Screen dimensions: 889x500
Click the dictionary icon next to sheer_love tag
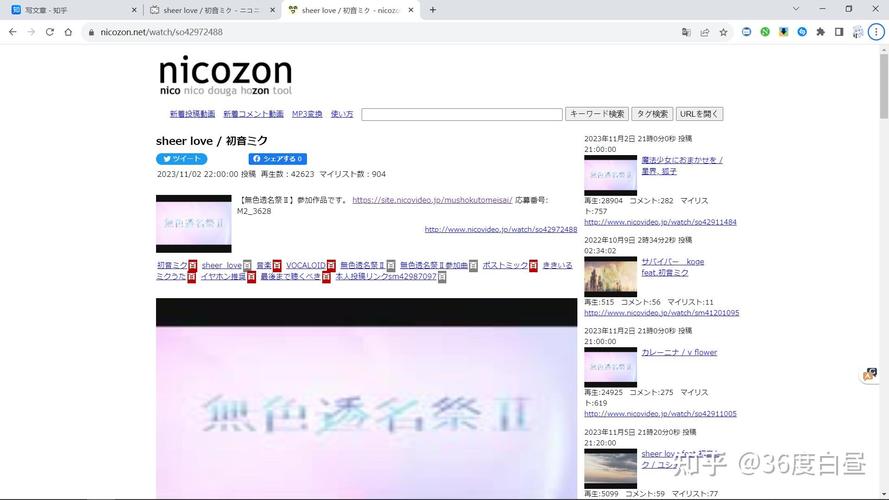click(247, 265)
